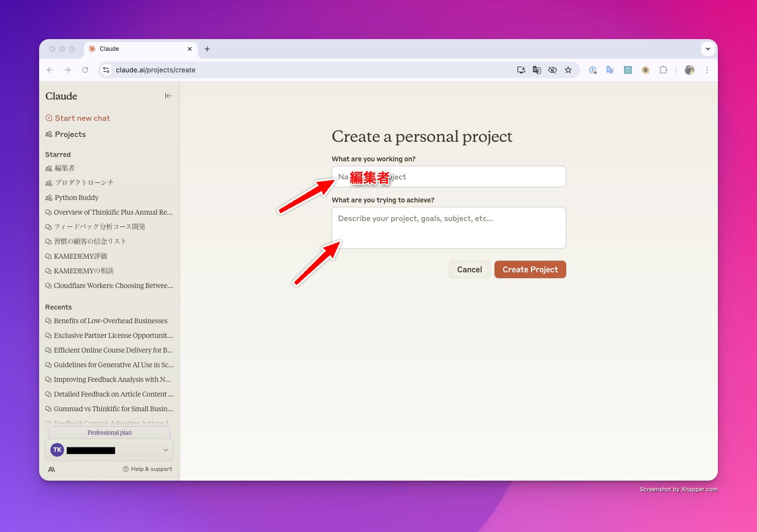The width and height of the screenshot is (757, 532).
Task: Select the Claude browser tab
Action: point(140,49)
